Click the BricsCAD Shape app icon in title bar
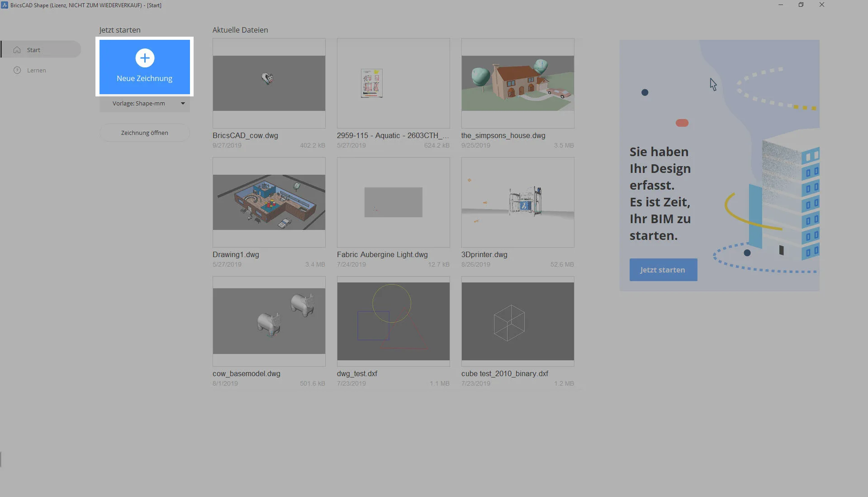The height and width of the screenshot is (497, 868). [5, 5]
